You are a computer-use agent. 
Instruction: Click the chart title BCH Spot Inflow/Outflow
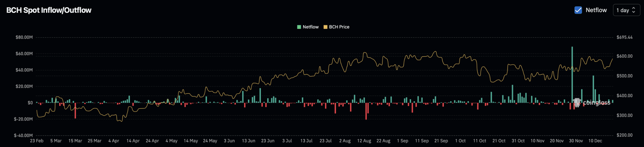pyautogui.click(x=49, y=10)
